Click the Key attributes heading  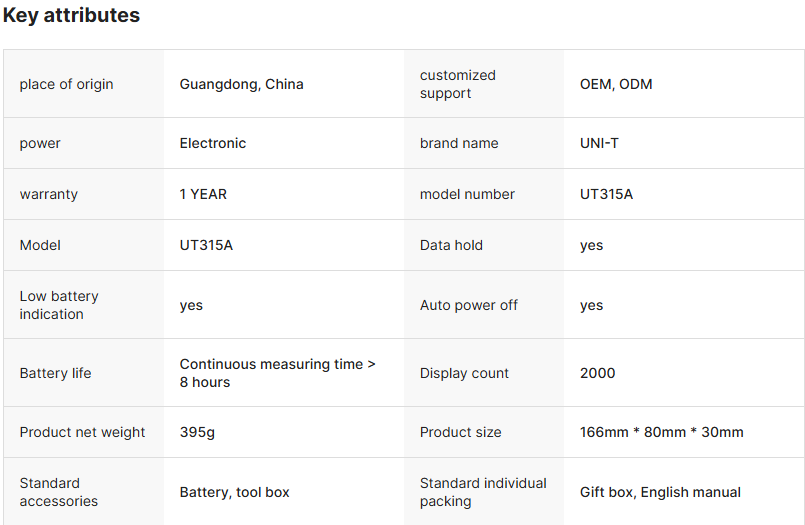[x=71, y=16]
